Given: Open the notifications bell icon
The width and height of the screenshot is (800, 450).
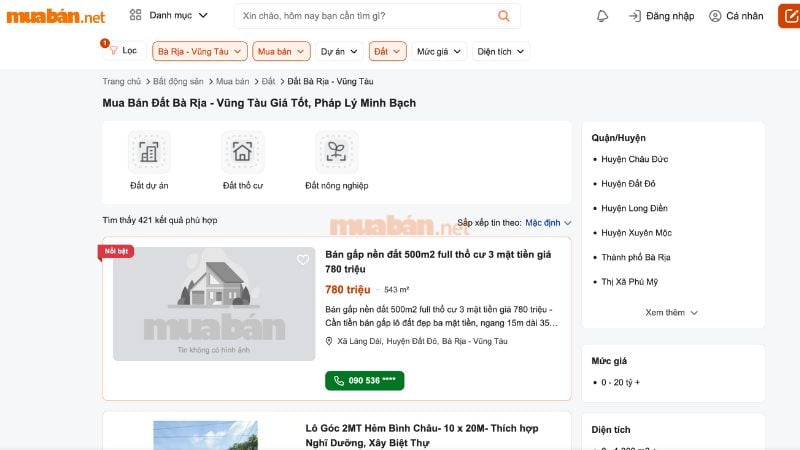Looking at the screenshot, I should (x=602, y=16).
